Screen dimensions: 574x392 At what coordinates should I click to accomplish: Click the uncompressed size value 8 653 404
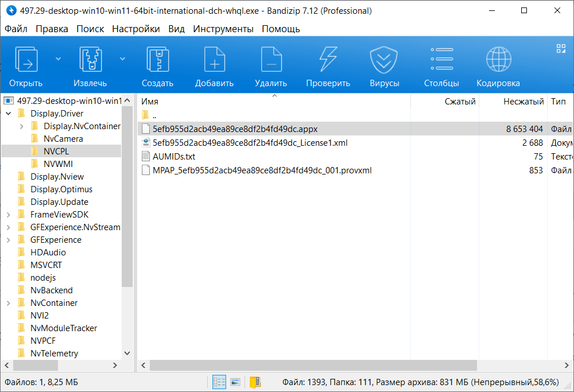pyautogui.click(x=524, y=129)
